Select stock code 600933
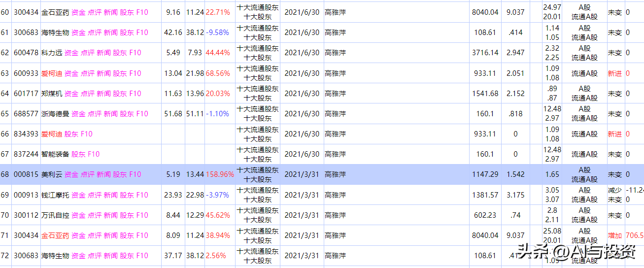This screenshot has height=268, width=644. point(26,73)
